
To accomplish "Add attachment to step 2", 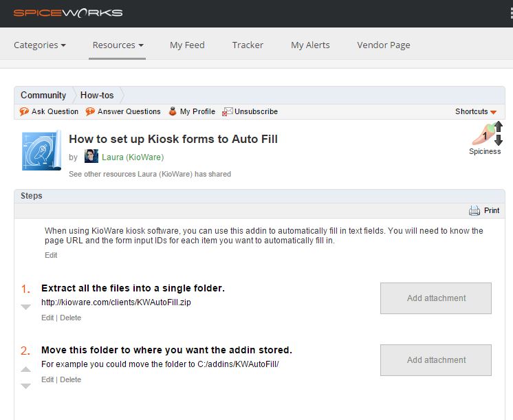I will 436,360.
